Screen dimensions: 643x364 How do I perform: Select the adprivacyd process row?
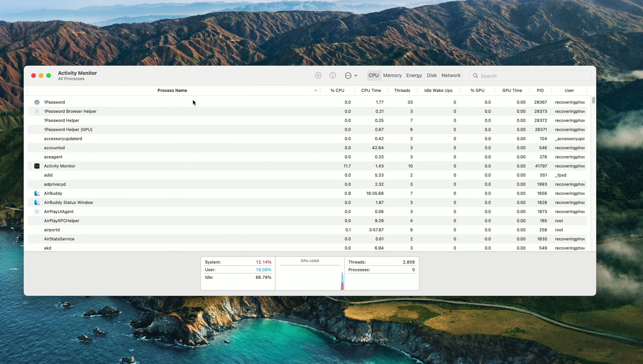pos(307,184)
